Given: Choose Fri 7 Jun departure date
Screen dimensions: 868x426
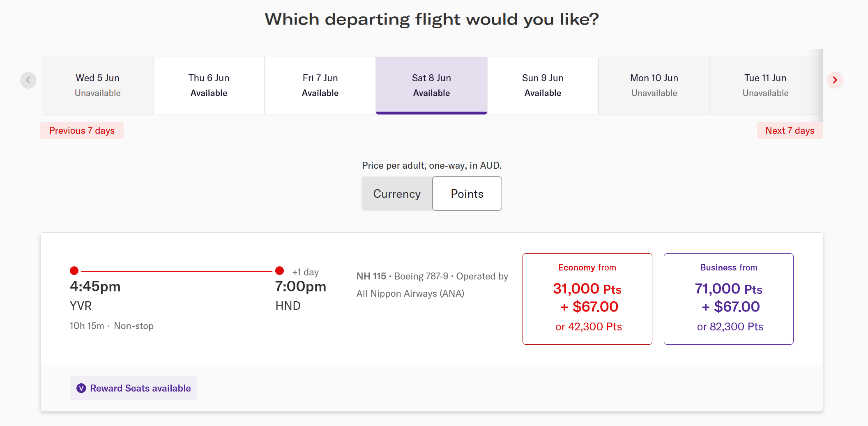Looking at the screenshot, I should click(320, 85).
